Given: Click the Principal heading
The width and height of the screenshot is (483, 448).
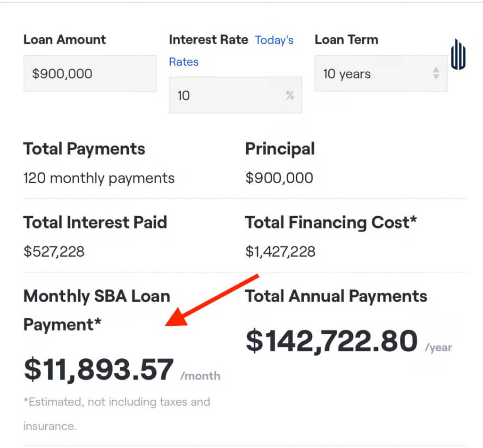Looking at the screenshot, I should click(x=280, y=149).
